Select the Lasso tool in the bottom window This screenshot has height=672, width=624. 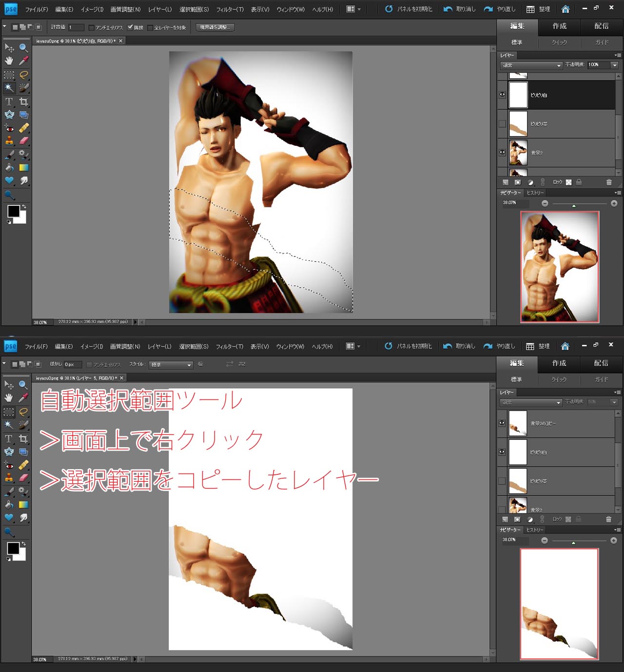(23, 412)
